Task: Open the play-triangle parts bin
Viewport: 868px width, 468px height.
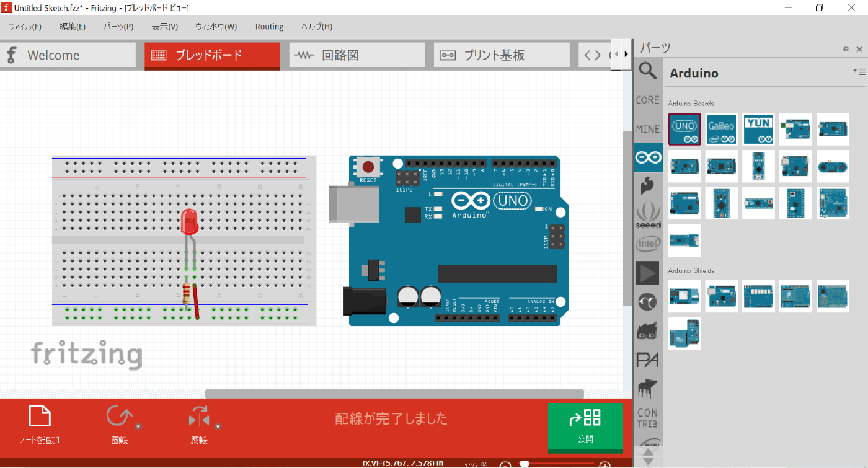Action: tap(648, 273)
